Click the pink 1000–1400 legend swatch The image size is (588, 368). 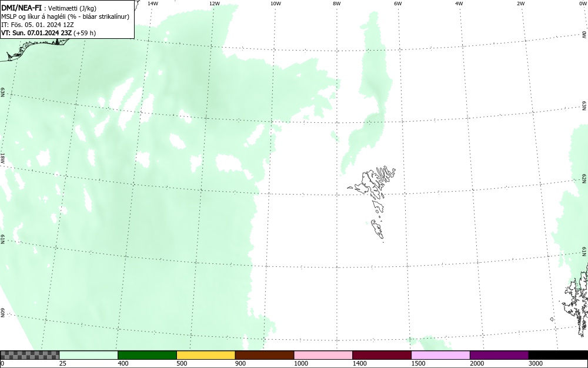click(x=323, y=355)
